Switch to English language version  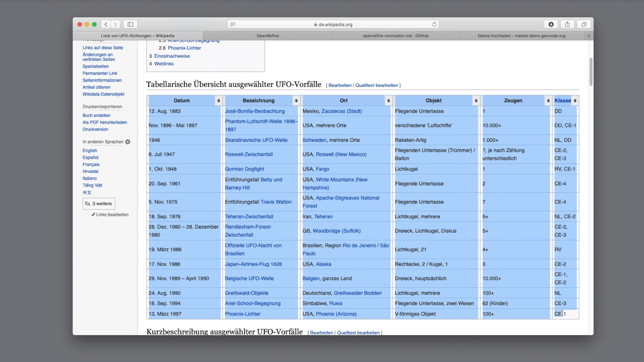coord(90,150)
